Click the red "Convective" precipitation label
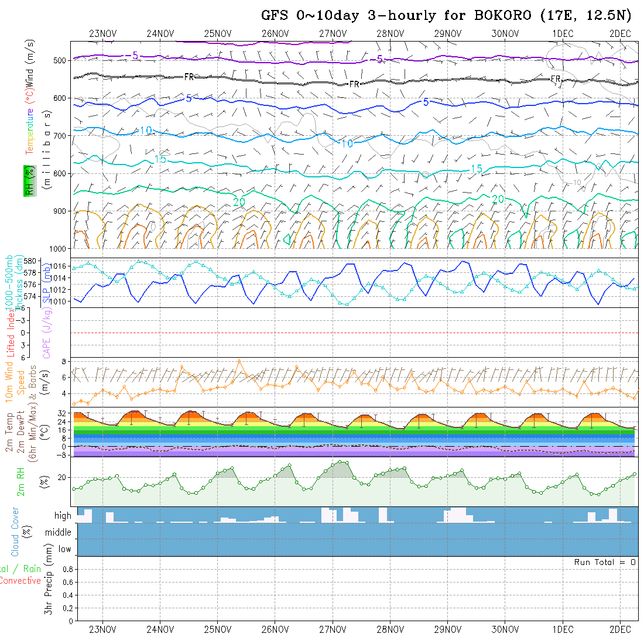Viewport: 644px width, 644px height. [x=20, y=581]
